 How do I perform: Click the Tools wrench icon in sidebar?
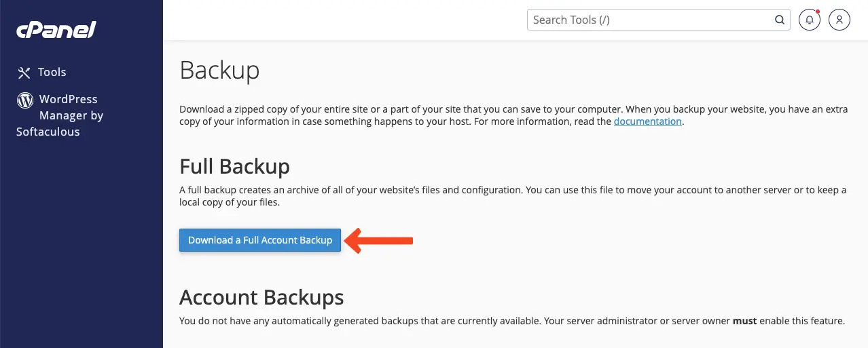(24, 73)
